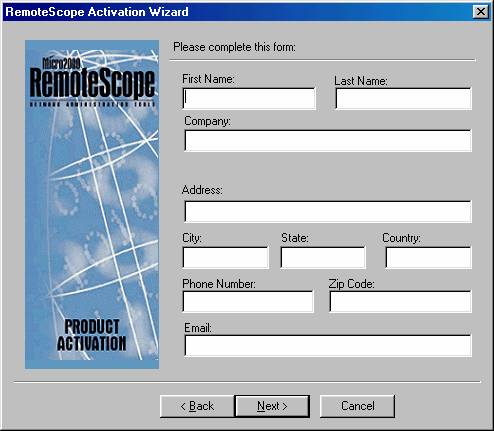
Task: Click into the Email field
Action: tap(328, 346)
